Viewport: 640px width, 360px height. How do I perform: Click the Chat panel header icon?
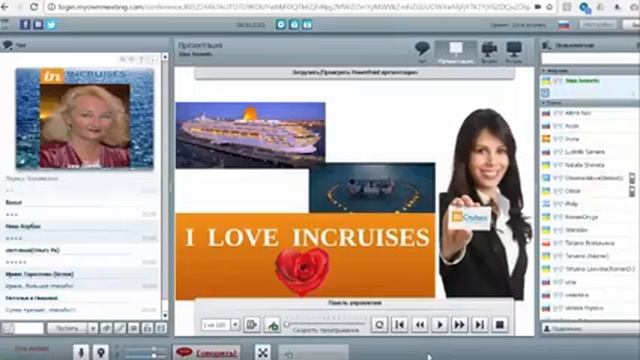(x=7, y=45)
